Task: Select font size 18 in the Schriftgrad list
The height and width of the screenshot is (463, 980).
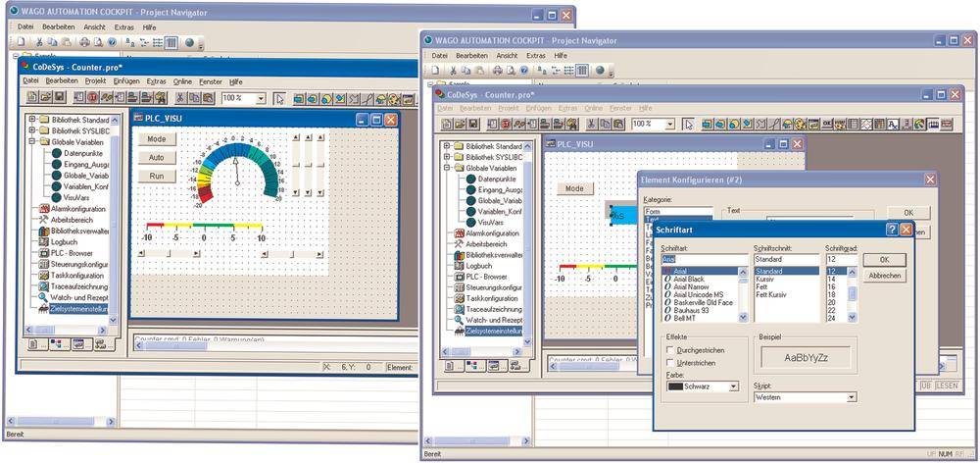Action: (831, 294)
